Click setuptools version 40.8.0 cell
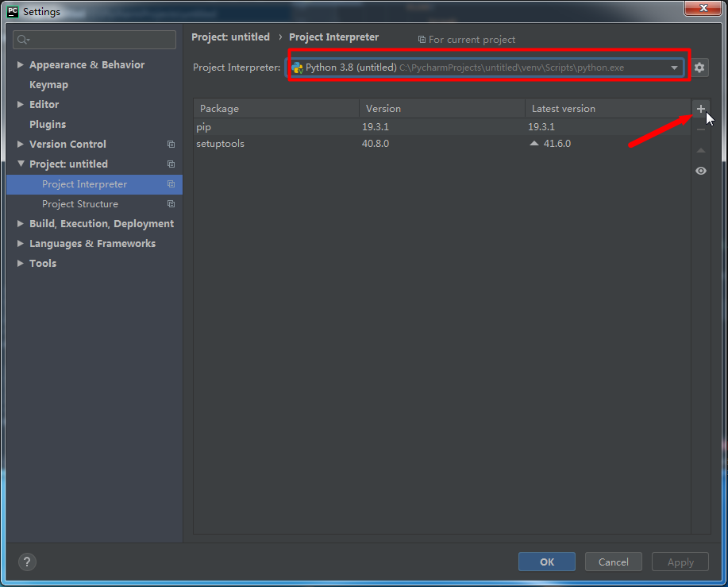Screen dimensions: 728x587 376,144
